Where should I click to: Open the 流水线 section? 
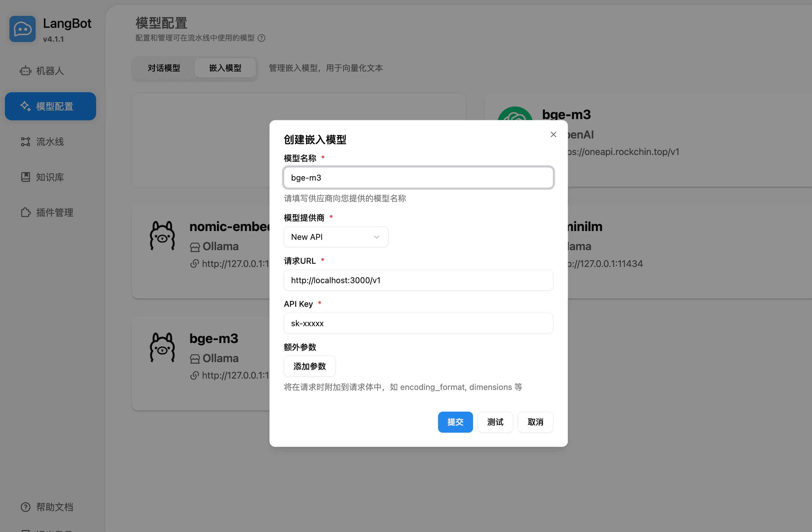coord(50,142)
